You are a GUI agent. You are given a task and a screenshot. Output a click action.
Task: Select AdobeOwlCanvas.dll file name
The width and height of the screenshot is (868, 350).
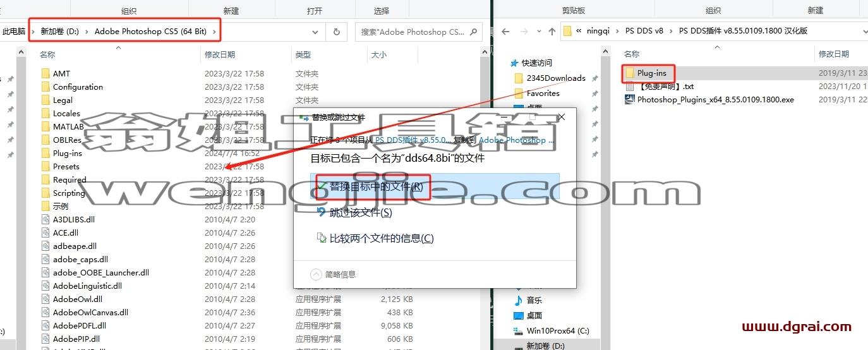click(90, 312)
